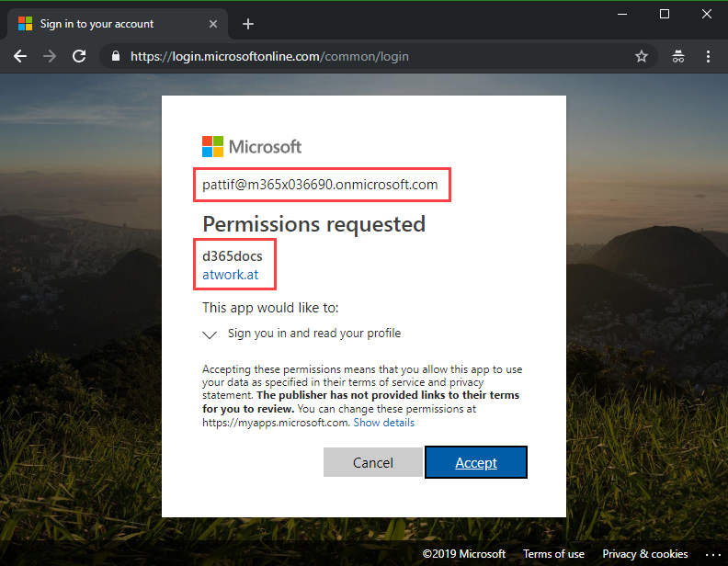Click the Microsoft logo in the dialog
This screenshot has height=566, width=728.
tap(252, 147)
